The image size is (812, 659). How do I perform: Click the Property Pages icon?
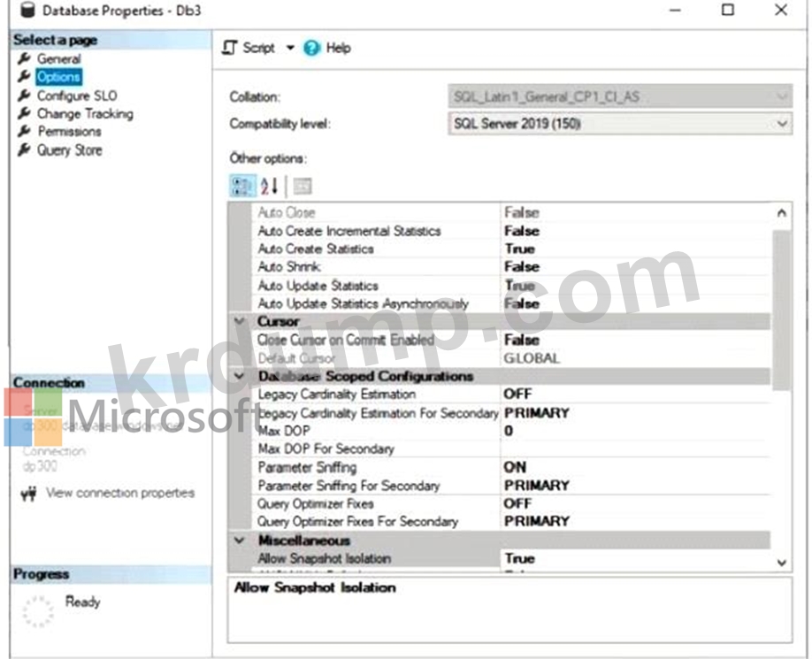click(303, 186)
